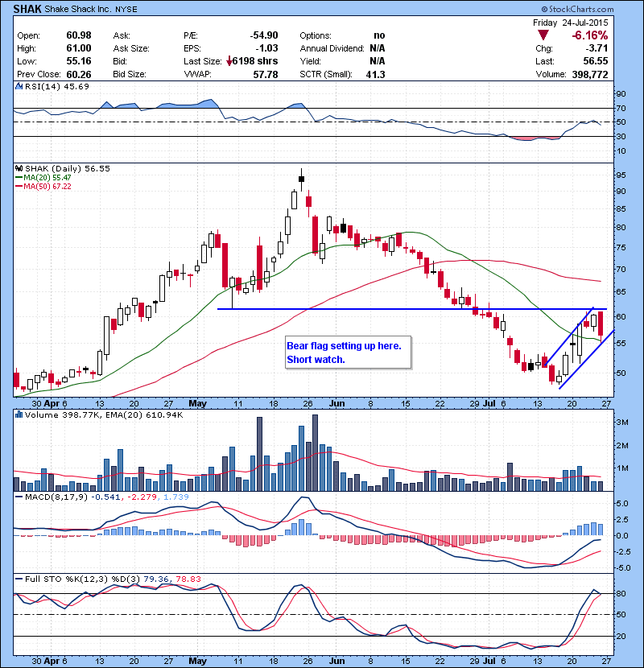Click the Open value 60.98

[79, 35]
